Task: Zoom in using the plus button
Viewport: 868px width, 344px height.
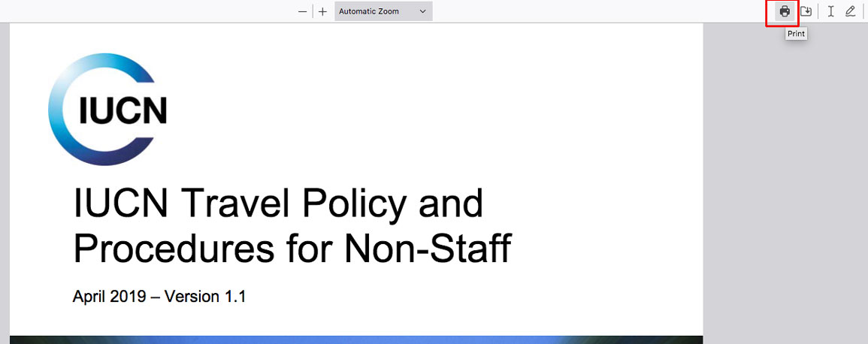Action: coord(322,11)
